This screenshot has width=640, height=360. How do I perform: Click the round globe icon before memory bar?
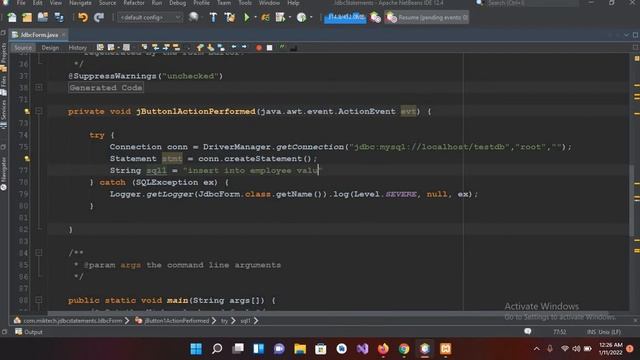[301, 17]
